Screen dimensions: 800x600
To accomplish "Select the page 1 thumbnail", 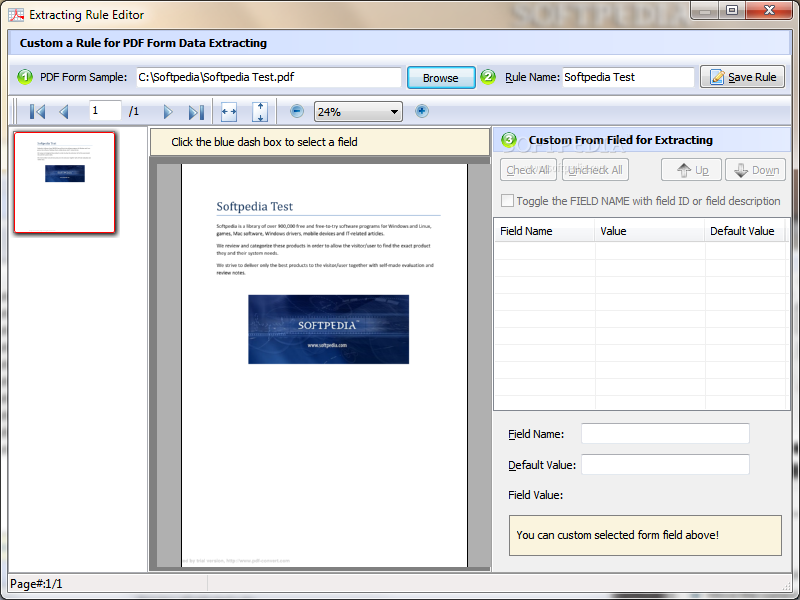I will (65, 183).
